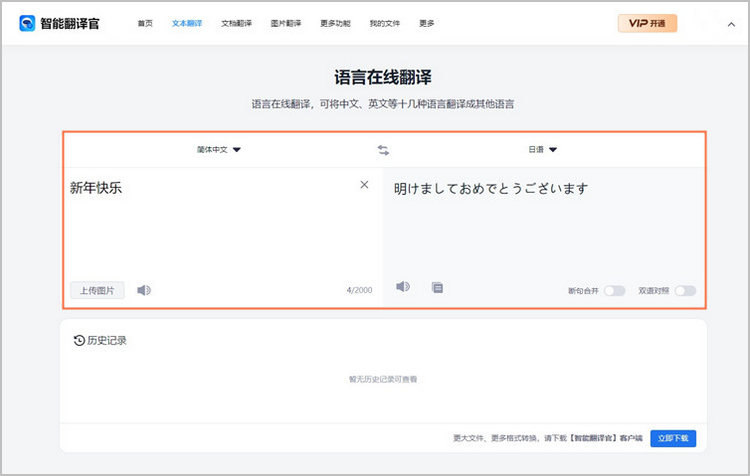
Task: Switch to the 文档翻译 tab
Action: coord(236,23)
